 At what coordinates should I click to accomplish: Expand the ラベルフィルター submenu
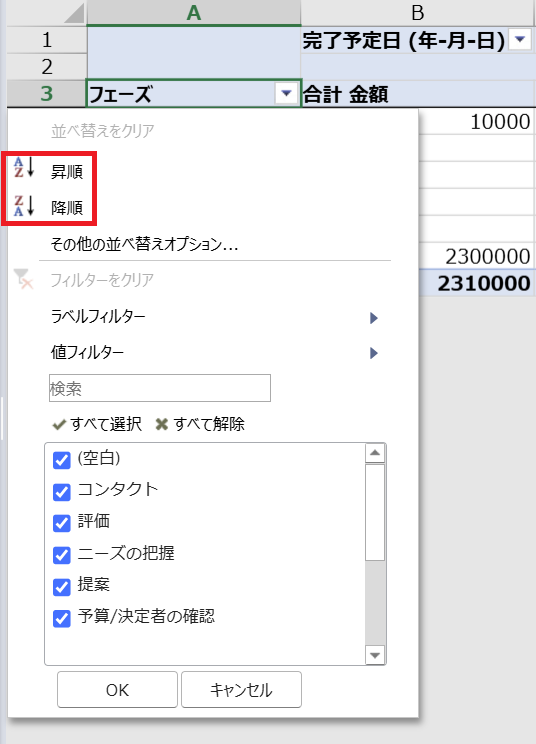tap(213, 317)
